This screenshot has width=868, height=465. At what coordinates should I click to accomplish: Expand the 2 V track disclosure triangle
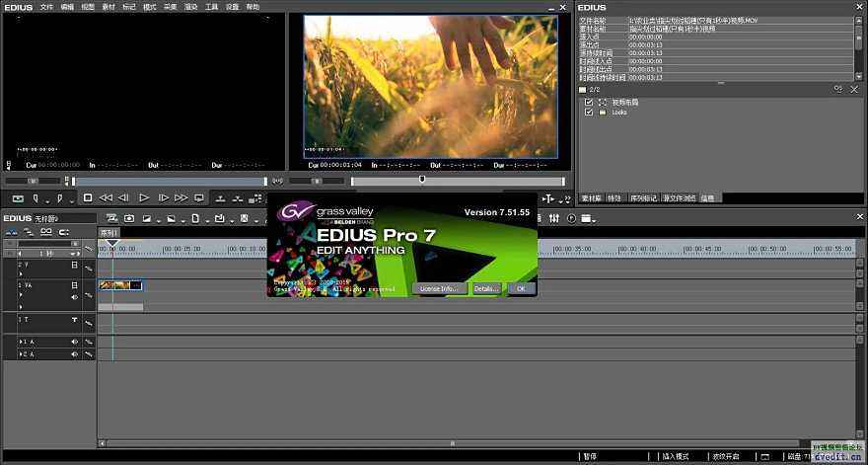pyautogui.click(x=21, y=274)
